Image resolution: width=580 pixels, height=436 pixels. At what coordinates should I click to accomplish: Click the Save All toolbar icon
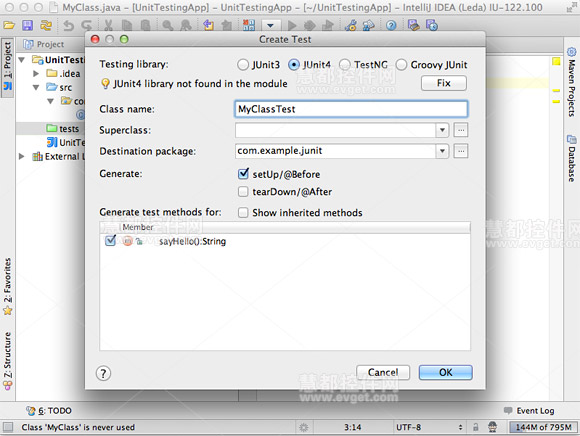27,25
